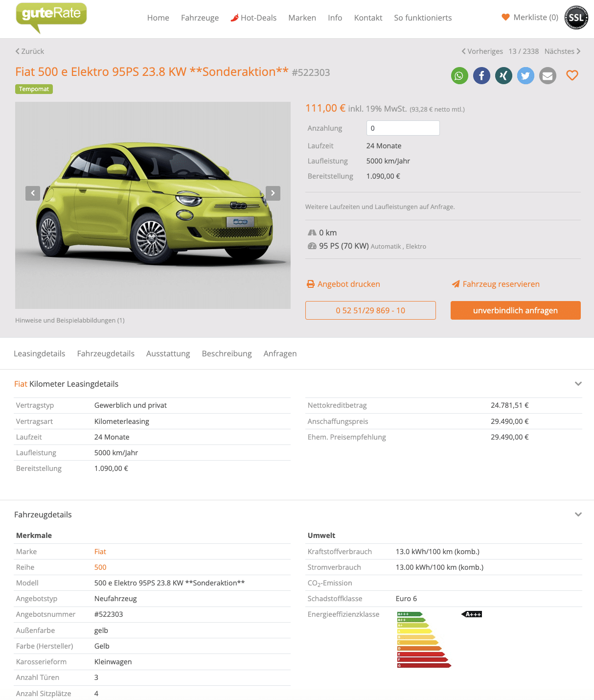Click the SSL security badge

[x=576, y=18]
